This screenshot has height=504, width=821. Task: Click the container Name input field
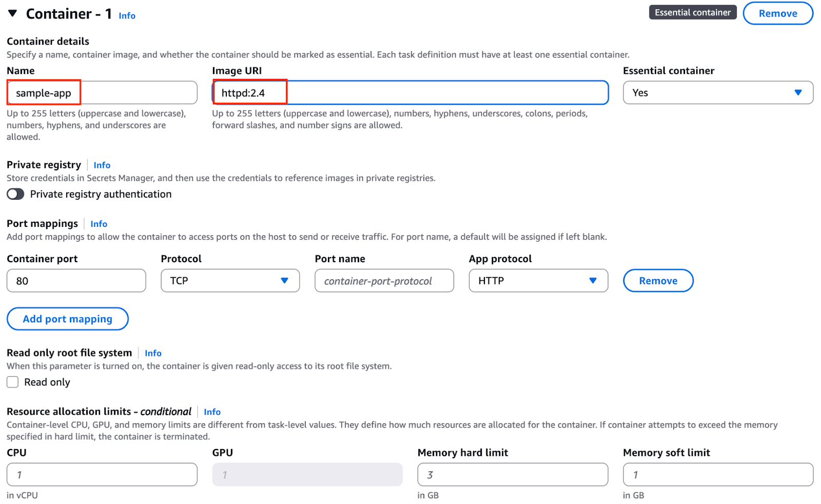[x=102, y=93]
